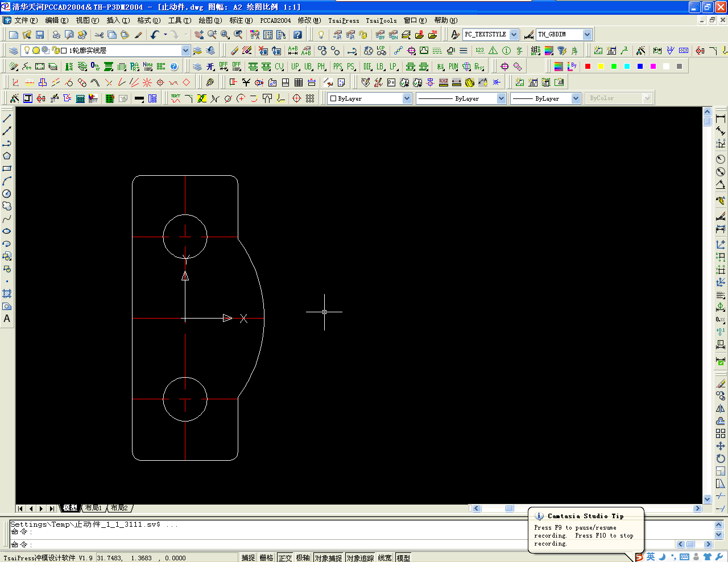Click the Undo arrow icon
The height and width of the screenshot is (562, 728).
[155, 35]
